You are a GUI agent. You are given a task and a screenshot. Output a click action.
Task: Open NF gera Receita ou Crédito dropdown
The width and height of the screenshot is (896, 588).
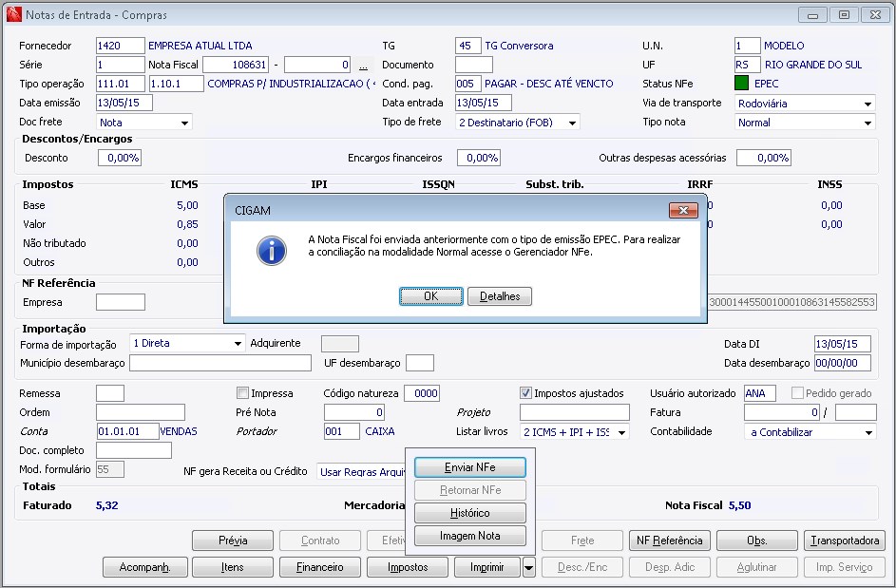tap(362, 472)
